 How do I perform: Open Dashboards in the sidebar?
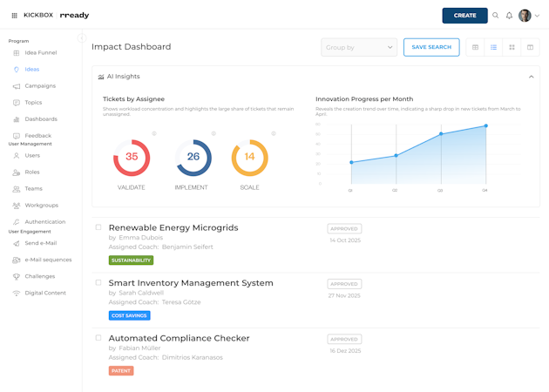point(41,119)
